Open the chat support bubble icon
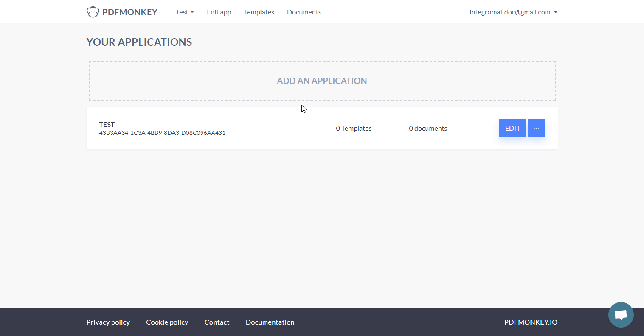This screenshot has width=644, height=336. pyautogui.click(x=621, y=315)
